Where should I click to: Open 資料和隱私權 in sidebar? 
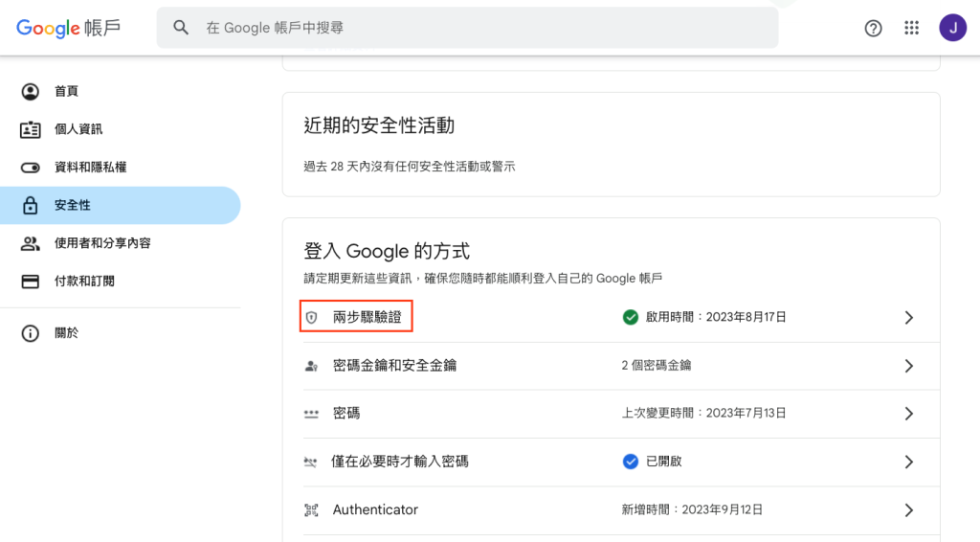(120, 168)
